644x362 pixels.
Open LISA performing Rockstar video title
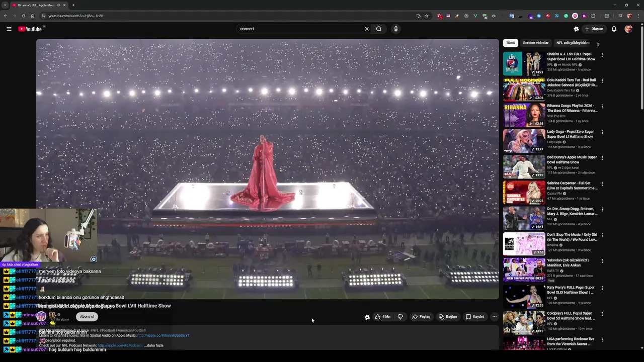point(571,341)
